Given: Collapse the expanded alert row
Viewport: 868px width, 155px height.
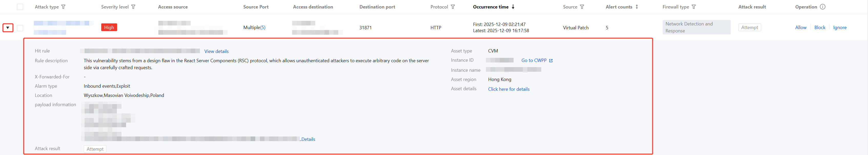Looking at the screenshot, I should pos(8,28).
